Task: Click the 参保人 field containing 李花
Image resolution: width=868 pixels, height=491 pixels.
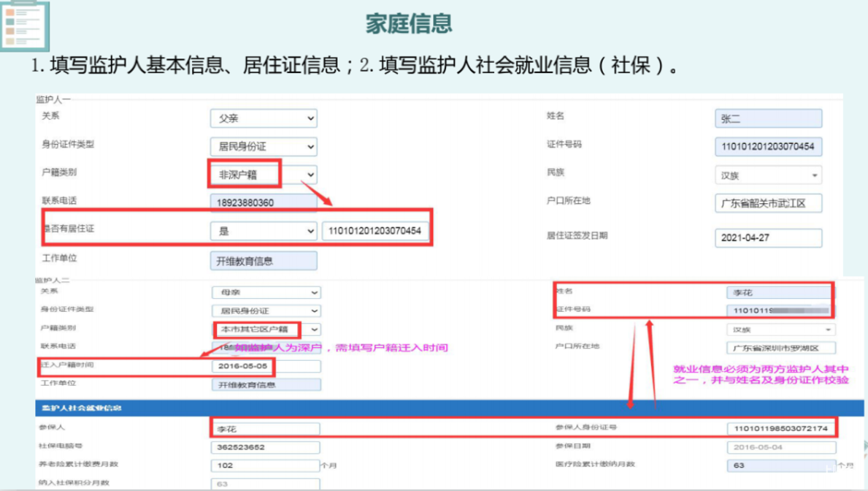Action: click(266, 429)
